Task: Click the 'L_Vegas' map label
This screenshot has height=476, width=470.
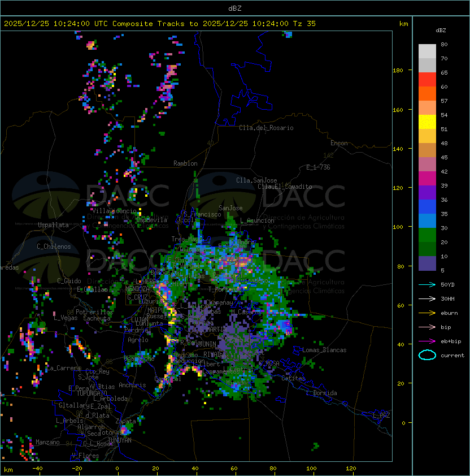Action: tap(66, 318)
